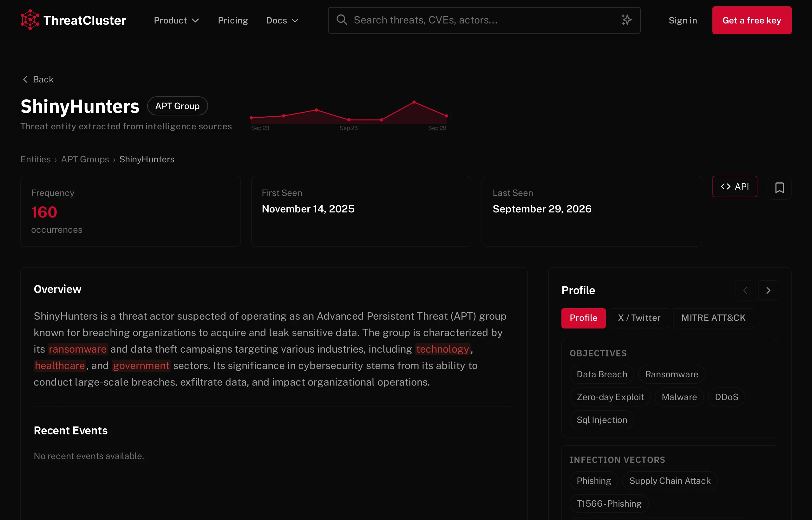Expand the Product dropdown menu
This screenshot has width=812, height=520.
[176, 20]
